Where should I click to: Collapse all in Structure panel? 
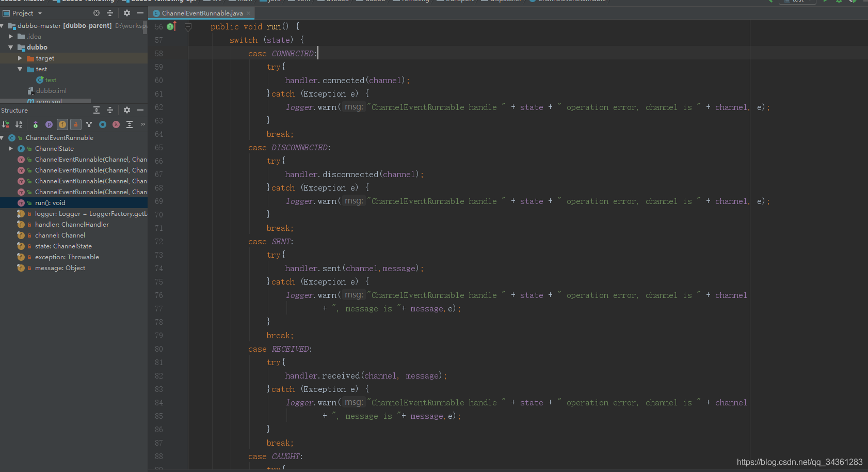pos(109,110)
